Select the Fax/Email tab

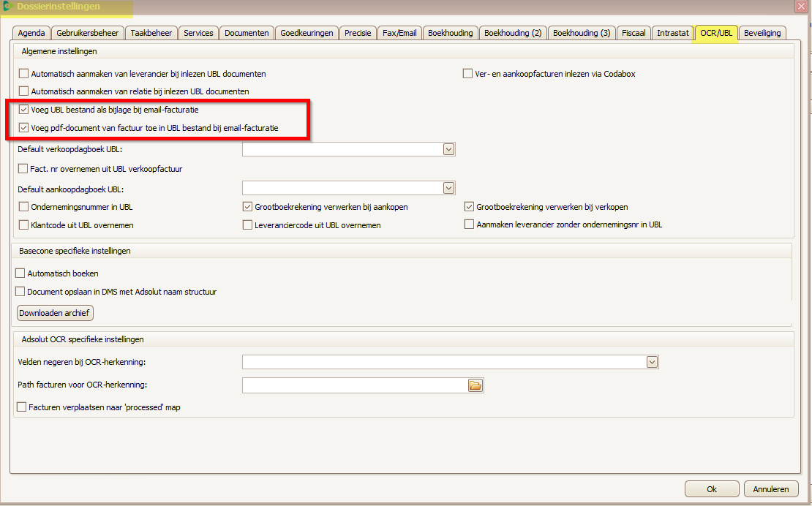click(399, 33)
